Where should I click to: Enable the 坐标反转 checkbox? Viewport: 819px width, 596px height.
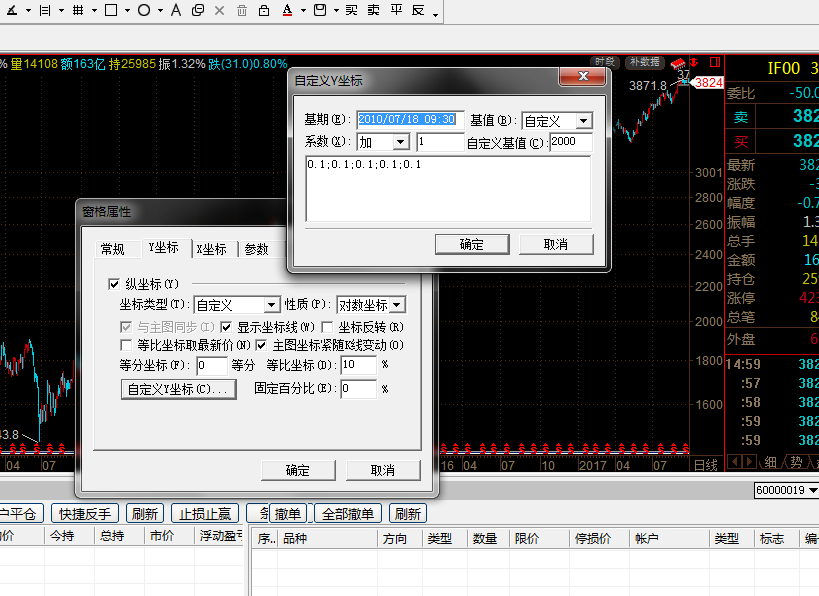pos(328,326)
